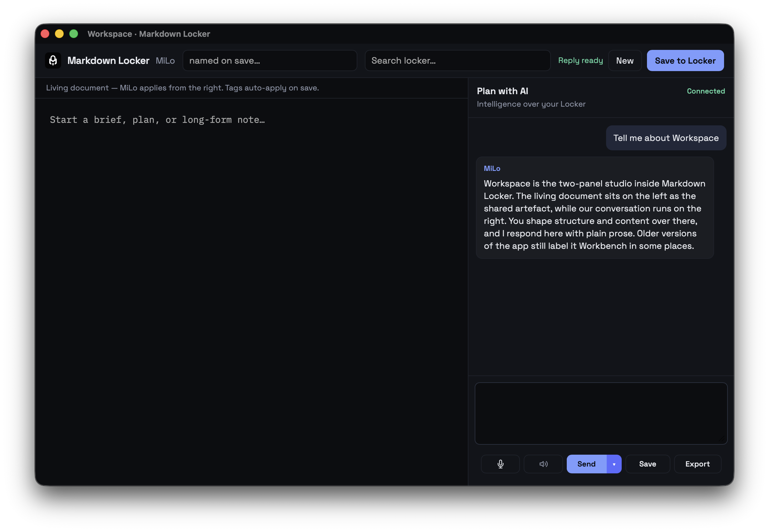The image size is (769, 532).
Task: Click MiLo's Workspace reply paragraph
Action: tap(595, 215)
